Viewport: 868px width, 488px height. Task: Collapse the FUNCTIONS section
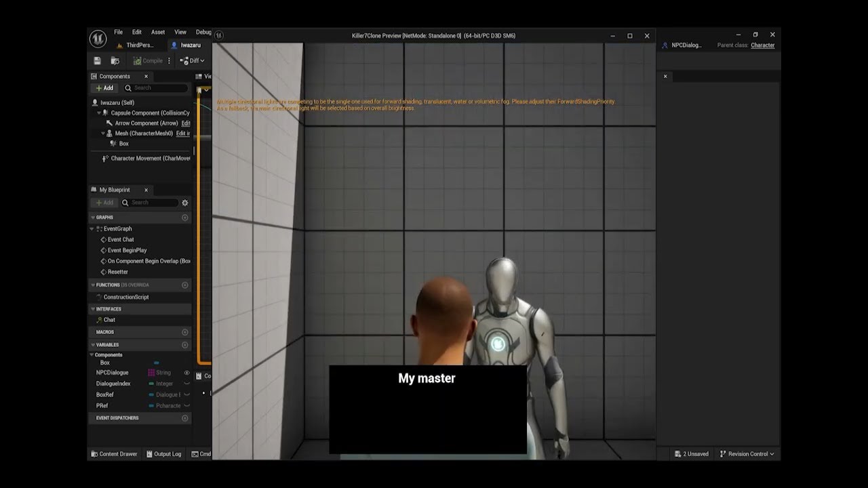click(93, 285)
